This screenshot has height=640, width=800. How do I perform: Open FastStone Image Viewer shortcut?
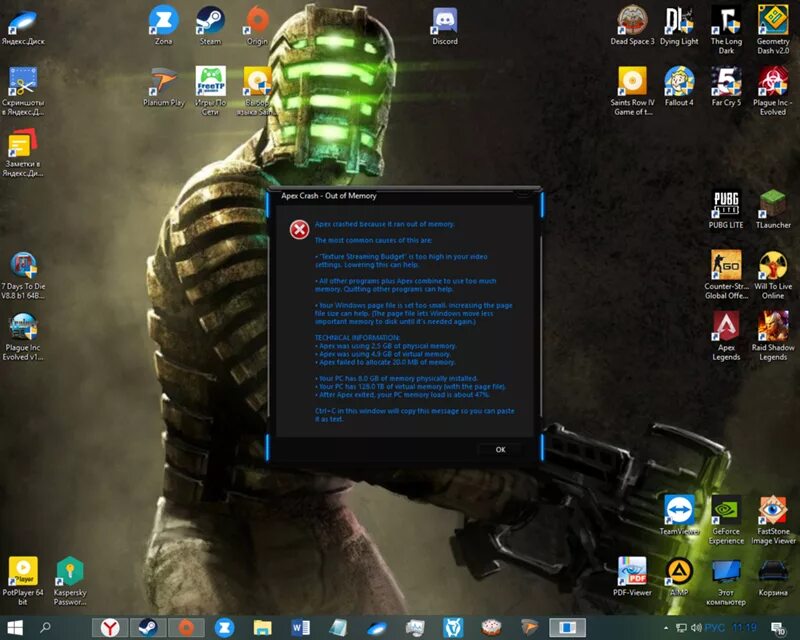(773, 521)
